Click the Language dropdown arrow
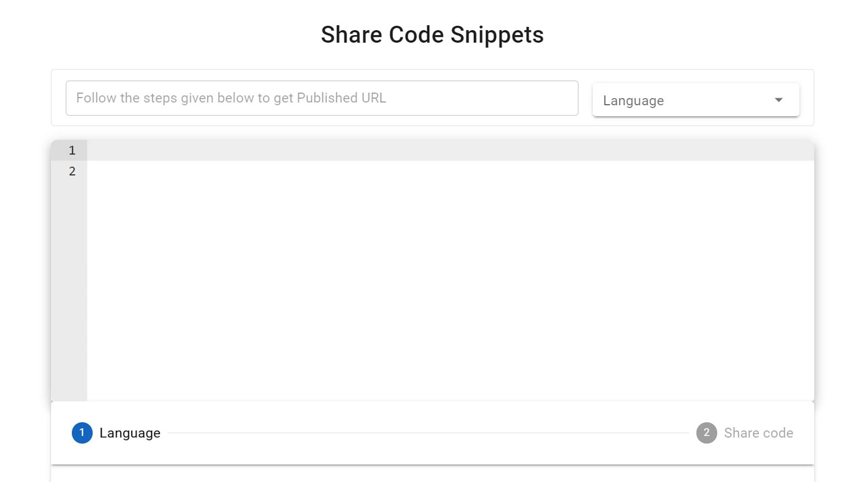868x482 pixels. point(778,100)
